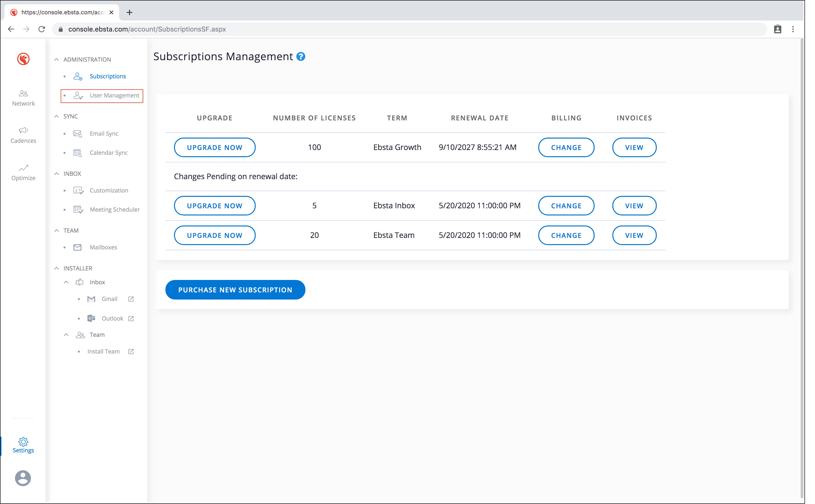Click the help question mark icon
The image size is (815, 504).
point(301,57)
